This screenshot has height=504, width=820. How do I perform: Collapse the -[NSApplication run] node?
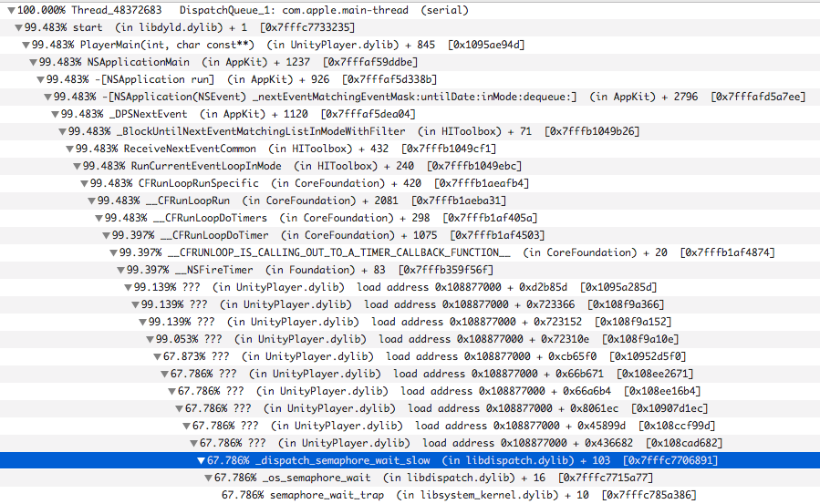pos(40,80)
